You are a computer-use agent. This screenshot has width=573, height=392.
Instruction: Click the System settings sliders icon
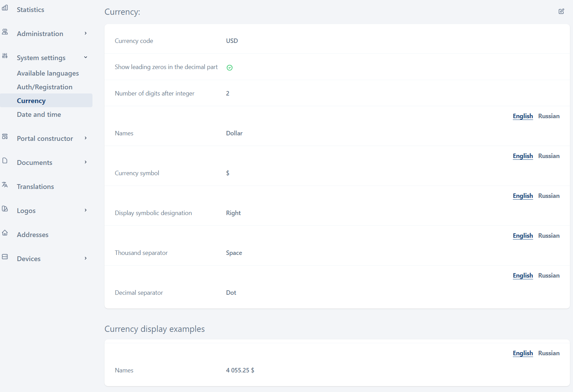click(x=5, y=56)
